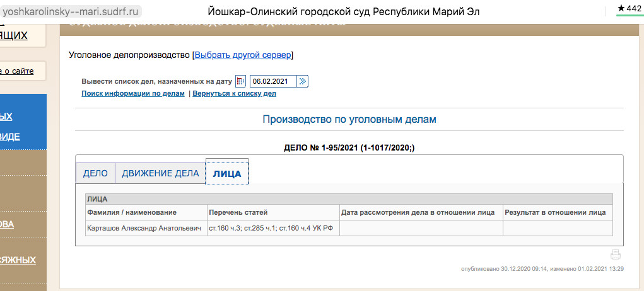This screenshot has height=291, width=644.
Task: Click the Перечень статей column header
Action: coord(238,212)
